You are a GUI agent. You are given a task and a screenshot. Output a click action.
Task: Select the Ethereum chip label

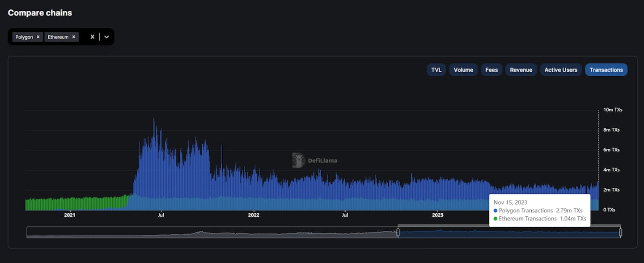click(58, 37)
